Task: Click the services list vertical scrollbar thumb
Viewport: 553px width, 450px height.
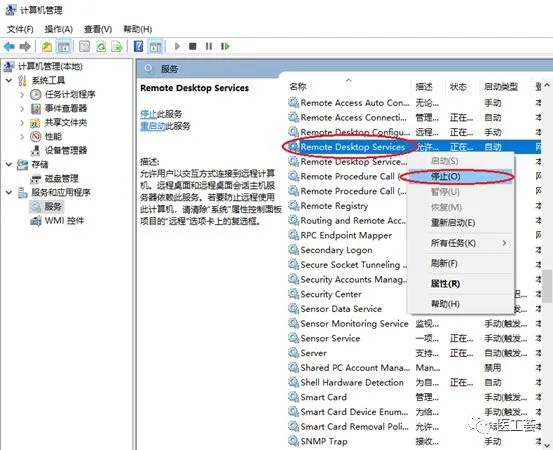Action: pos(547,286)
